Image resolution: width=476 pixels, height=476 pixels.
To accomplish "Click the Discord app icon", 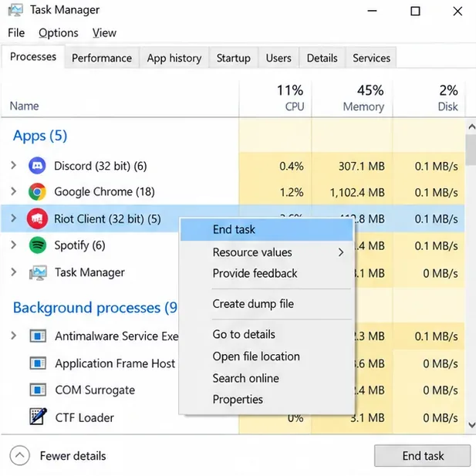I will (37, 166).
